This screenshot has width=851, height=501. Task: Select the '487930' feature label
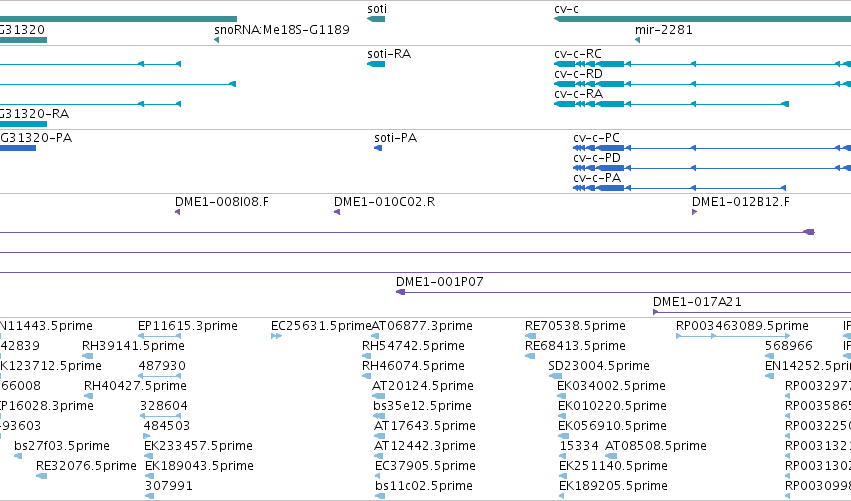[162, 366]
